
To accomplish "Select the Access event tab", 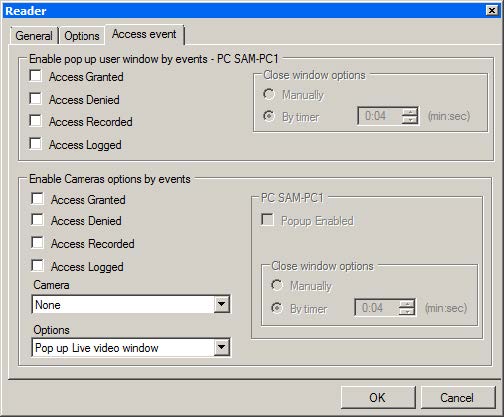I will [x=144, y=34].
